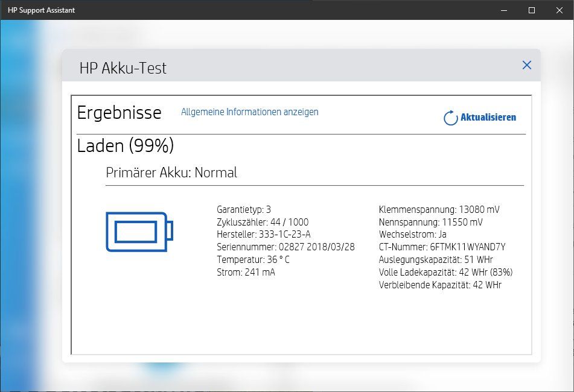Screen dimensions: 574x392
Task: Select Volle Ladekapazität: 42 WHr (83%)
Action: tap(446, 272)
